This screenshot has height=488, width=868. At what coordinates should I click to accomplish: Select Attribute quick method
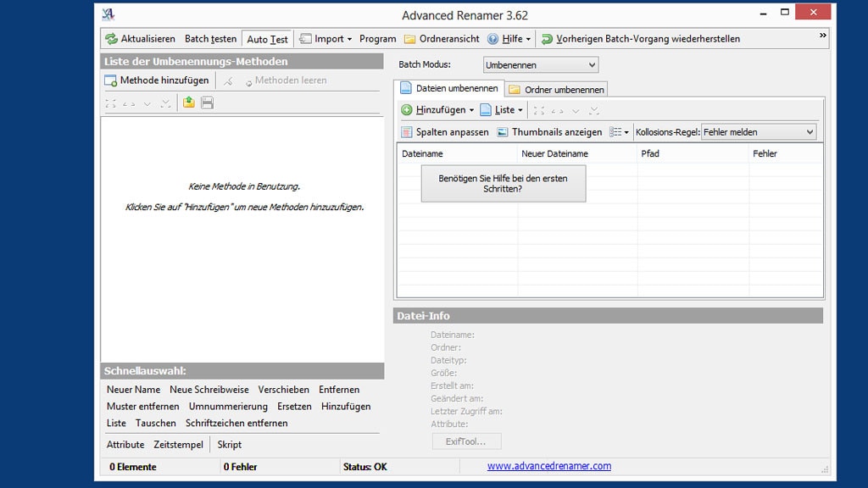pyautogui.click(x=125, y=444)
